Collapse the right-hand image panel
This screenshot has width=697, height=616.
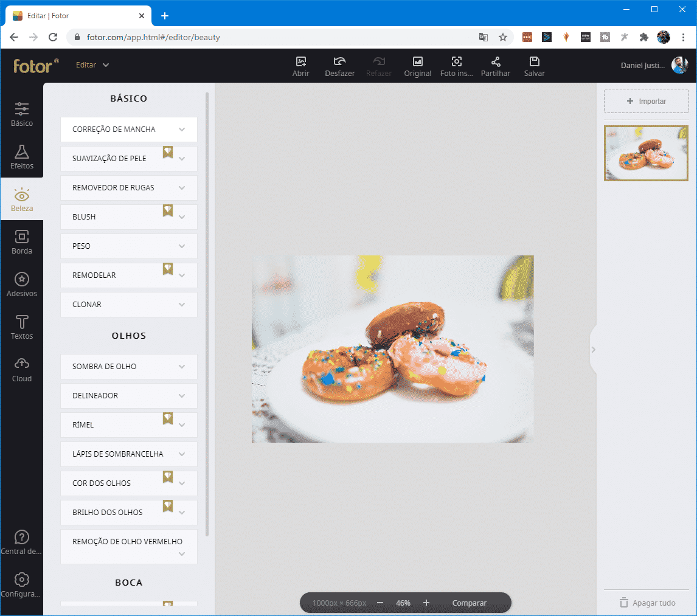click(594, 350)
